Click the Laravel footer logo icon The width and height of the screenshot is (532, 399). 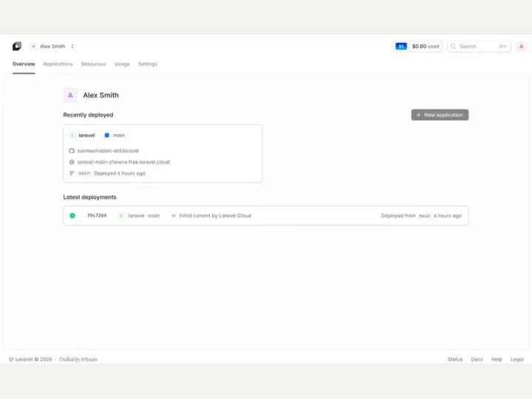(x=11, y=359)
